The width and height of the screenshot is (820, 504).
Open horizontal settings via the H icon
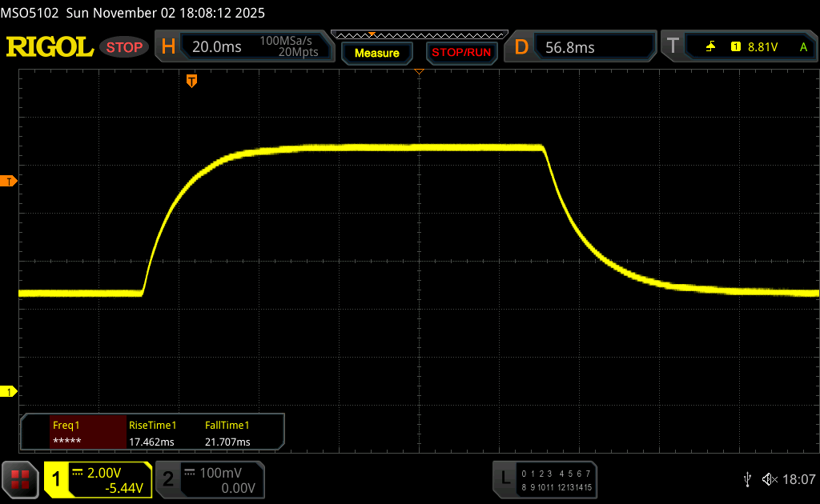tap(168, 47)
